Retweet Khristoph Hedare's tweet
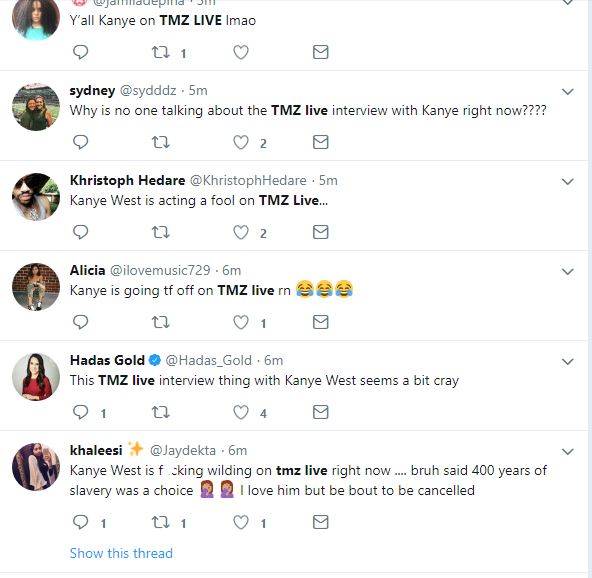The width and height of the screenshot is (592, 578). click(160, 232)
